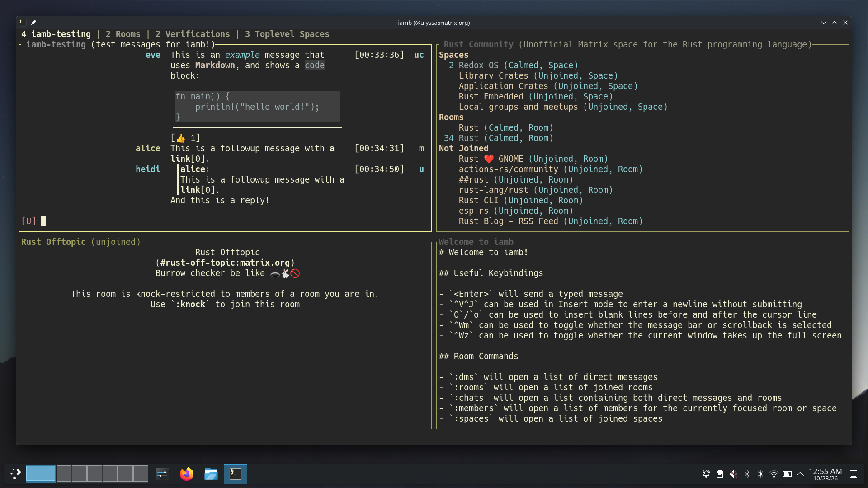Switch to the highlighted first virtual desktop
868x488 pixels.
(41, 474)
